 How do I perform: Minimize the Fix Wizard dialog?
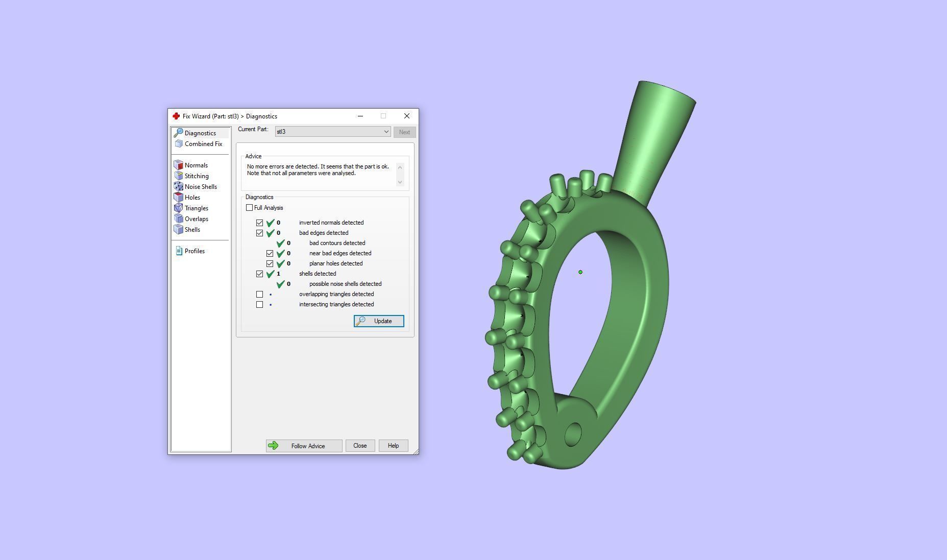click(x=360, y=116)
